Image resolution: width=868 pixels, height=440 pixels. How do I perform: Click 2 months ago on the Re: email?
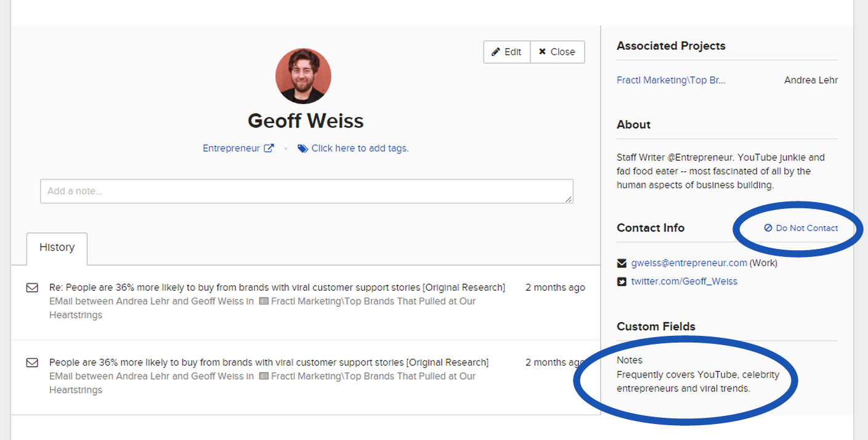[555, 287]
